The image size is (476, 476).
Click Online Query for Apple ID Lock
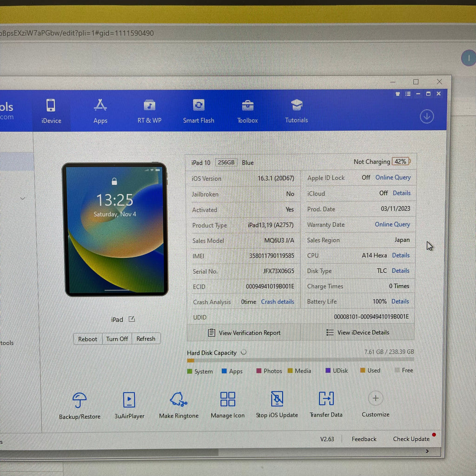click(x=393, y=177)
